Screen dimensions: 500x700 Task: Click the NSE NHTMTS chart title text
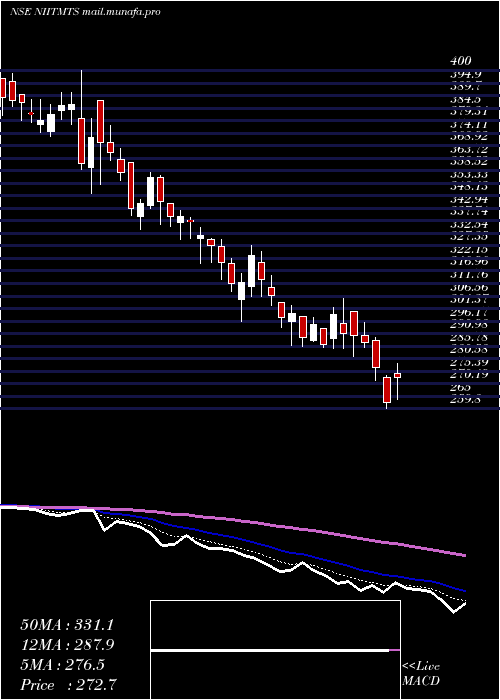[x=85, y=12]
